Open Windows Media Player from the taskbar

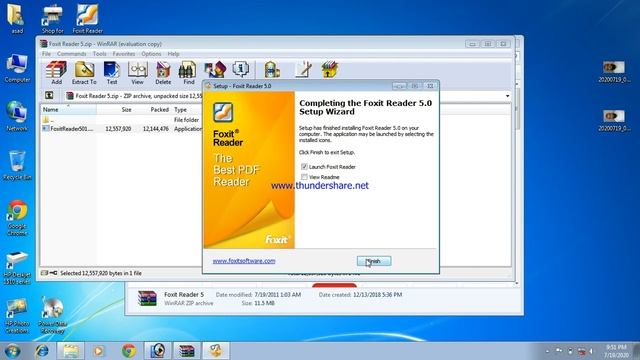click(x=98, y=351)
